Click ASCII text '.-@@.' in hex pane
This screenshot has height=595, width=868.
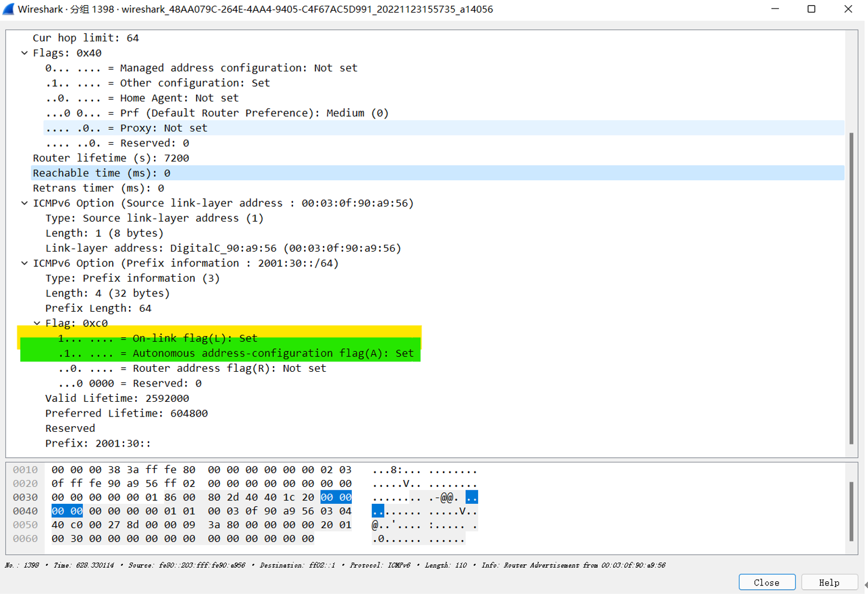(x=443, y=498)
